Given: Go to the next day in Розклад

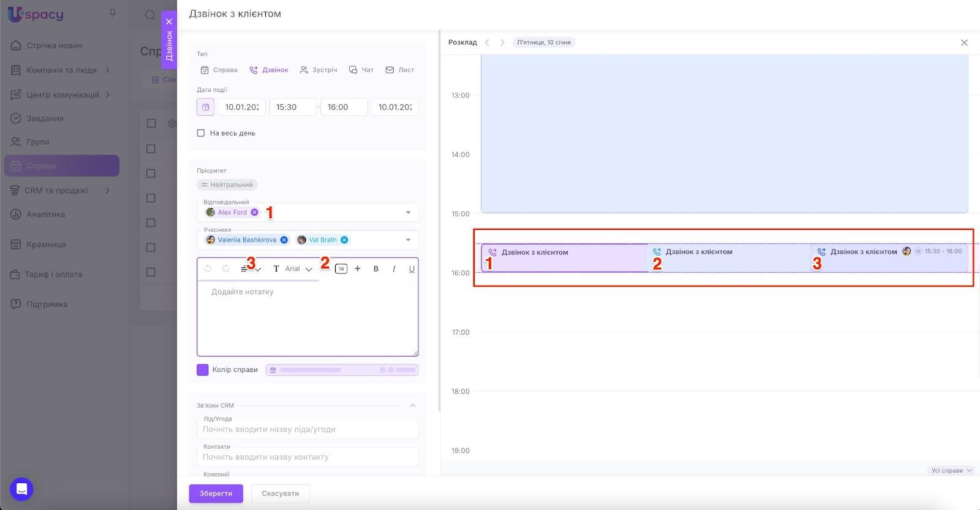Looking at the screenshot, I should 502,42.
